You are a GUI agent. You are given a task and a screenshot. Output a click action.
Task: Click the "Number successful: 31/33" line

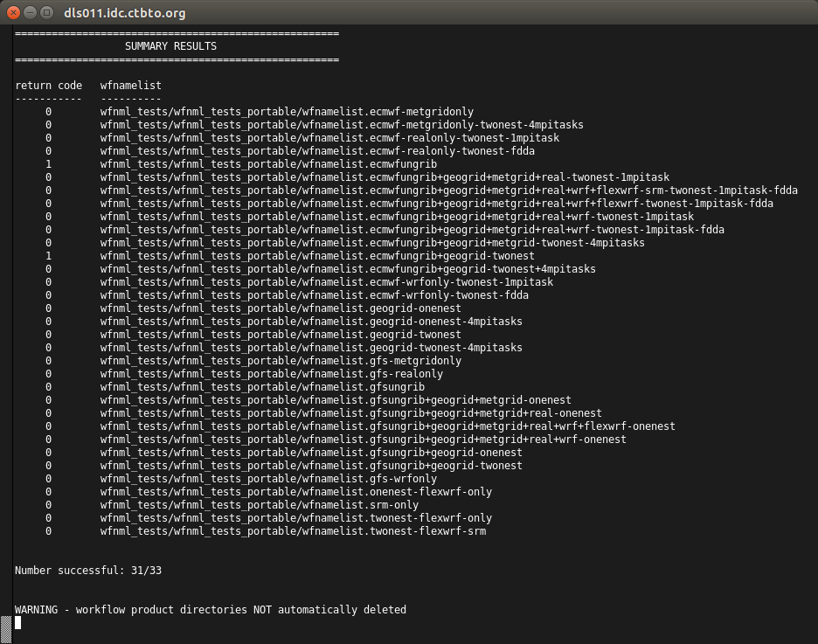(x=88, y=571)
